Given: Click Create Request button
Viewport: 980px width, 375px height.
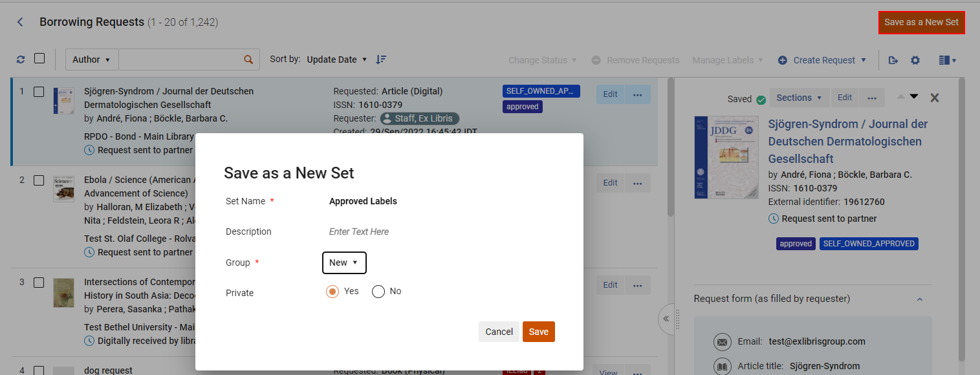Looking at the screenshot, I should pyautogui.click(x=816, y=60).
